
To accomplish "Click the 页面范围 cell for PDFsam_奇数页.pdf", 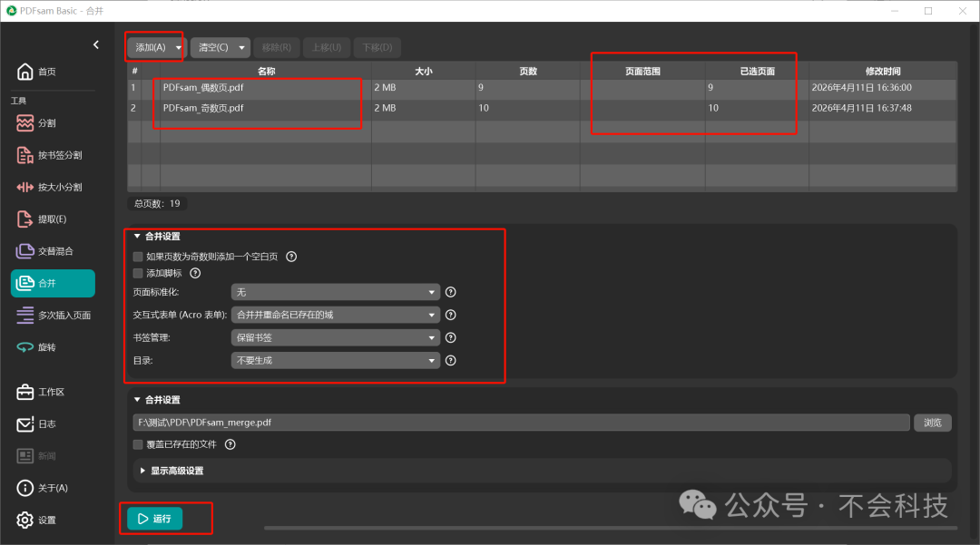I will click(x=642, y=109).
